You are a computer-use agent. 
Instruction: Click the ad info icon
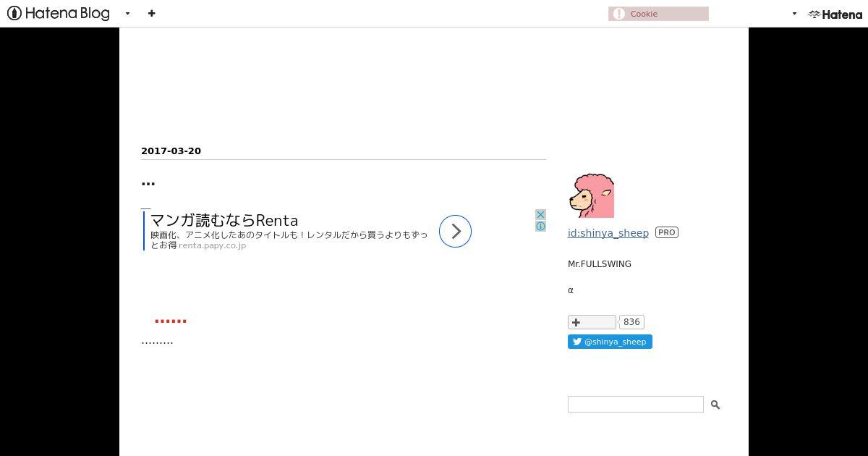coord(540,227)
